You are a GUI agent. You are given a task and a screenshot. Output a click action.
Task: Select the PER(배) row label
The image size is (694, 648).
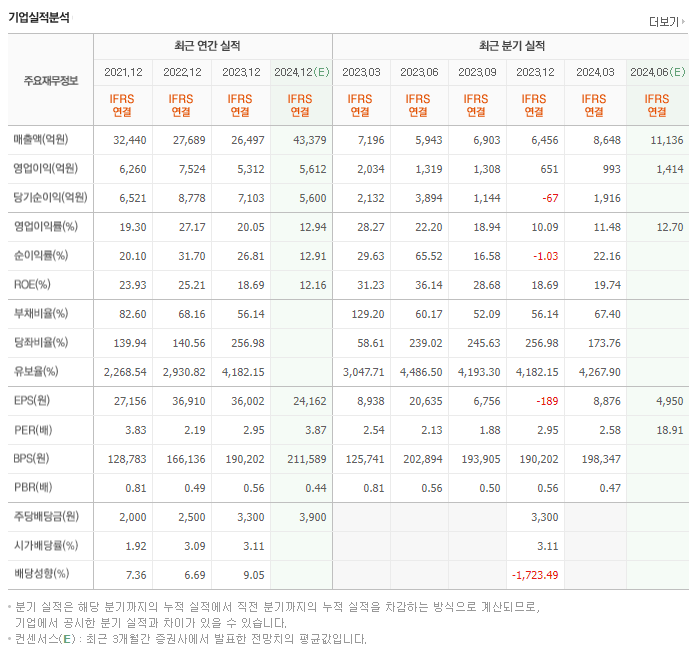pyautogui.click(x=33, y=430)
